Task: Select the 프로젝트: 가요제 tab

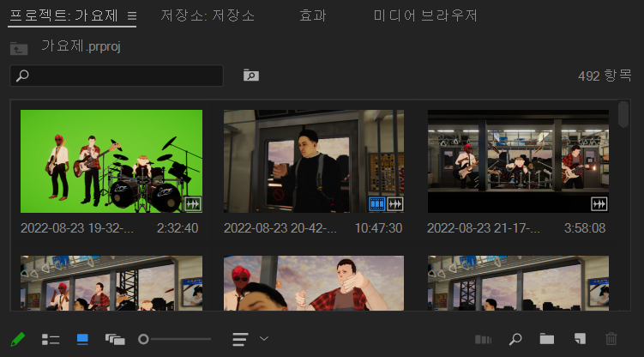Action: (x=64, y=15)
